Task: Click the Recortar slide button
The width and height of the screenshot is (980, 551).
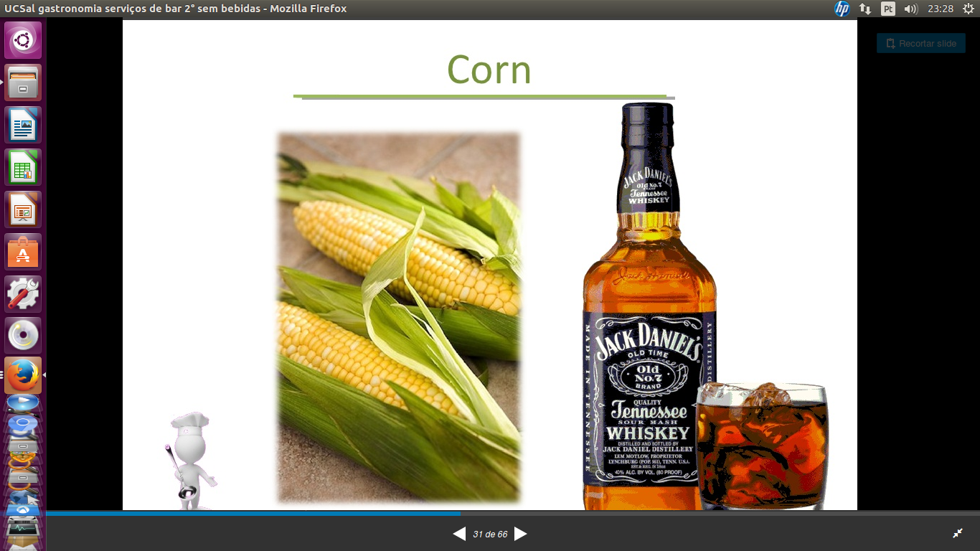Action: pyautogui.click(x=920, y=43)
